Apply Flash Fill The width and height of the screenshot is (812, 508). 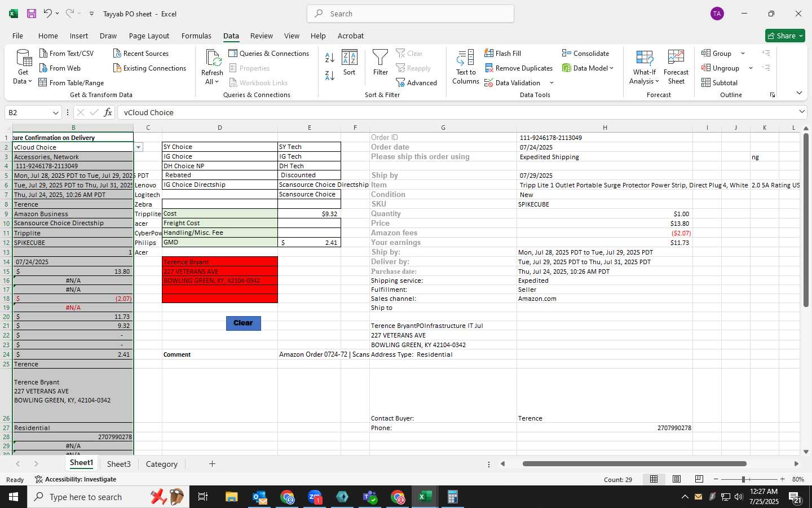coord(502,53)
